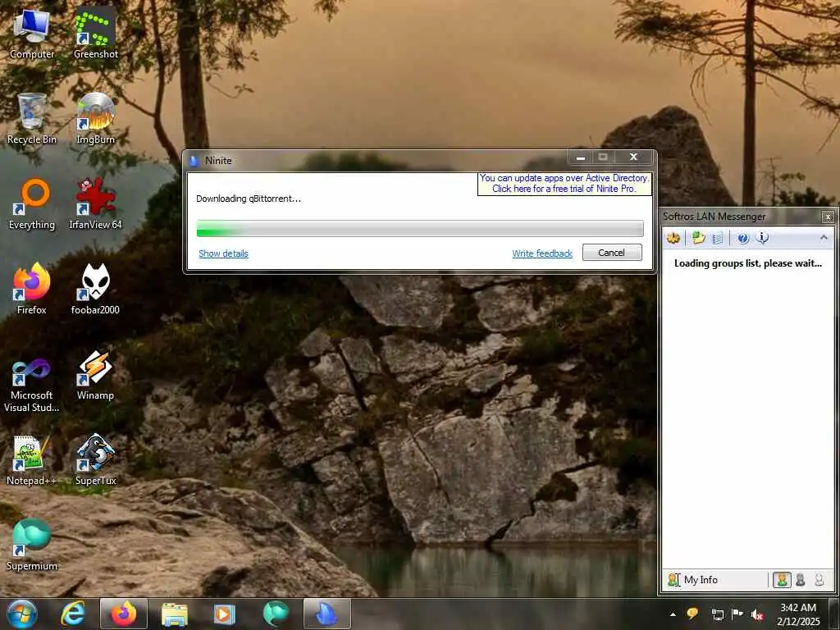Select the SuperTux desktop shortcut
Viewport: 840px width, 630px height.
95,461
